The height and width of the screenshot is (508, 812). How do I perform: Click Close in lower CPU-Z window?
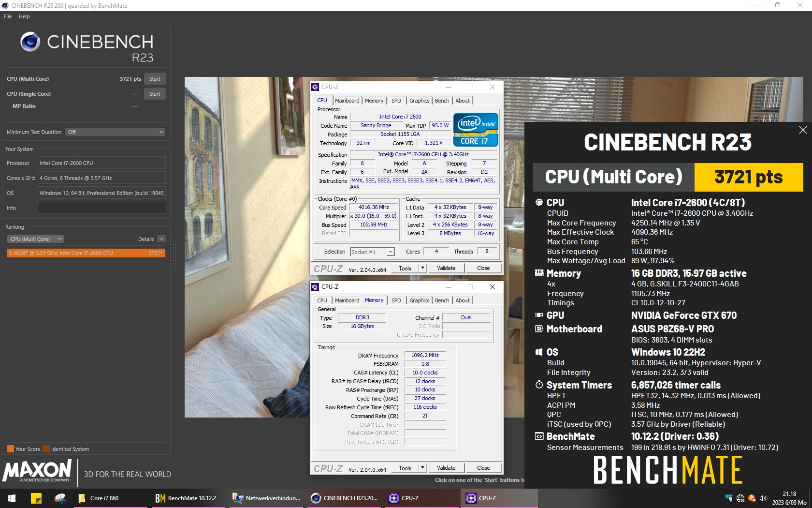(483, 468)
